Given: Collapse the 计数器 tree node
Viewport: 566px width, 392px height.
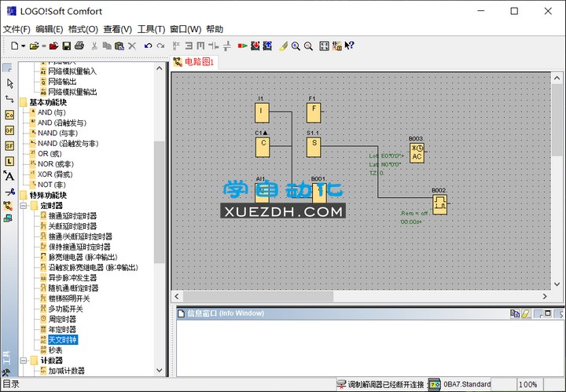Looking at the screenshot, I should tap(24, 361).
